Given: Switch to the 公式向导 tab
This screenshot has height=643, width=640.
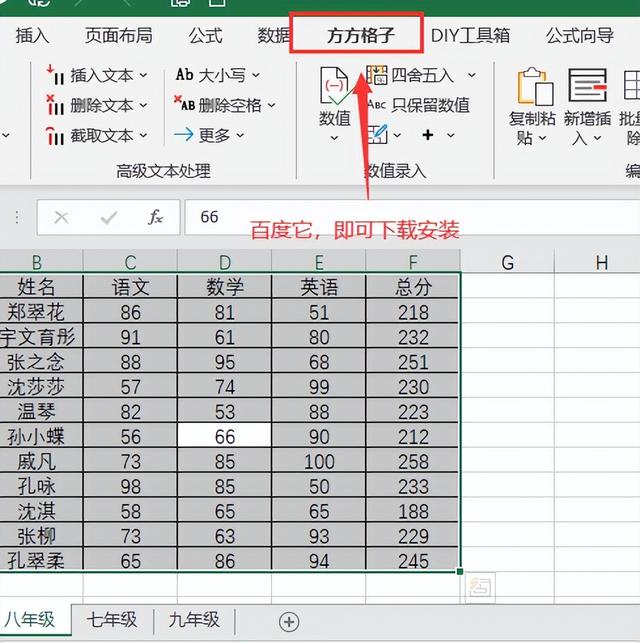Looking at the screenshot, I should pos(580,36).
